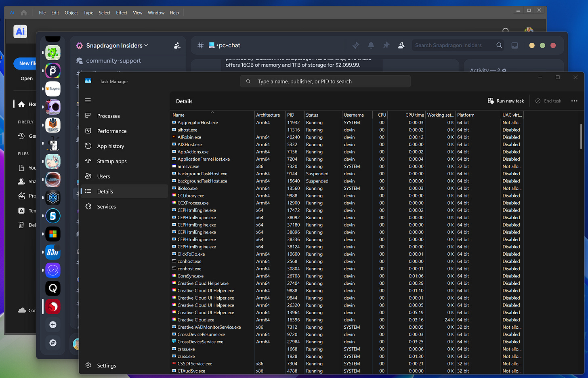Image resolution: width=588 pixels, height=378 pixels.
Task: Open Processes page in Task Manager
Action: 124,116
